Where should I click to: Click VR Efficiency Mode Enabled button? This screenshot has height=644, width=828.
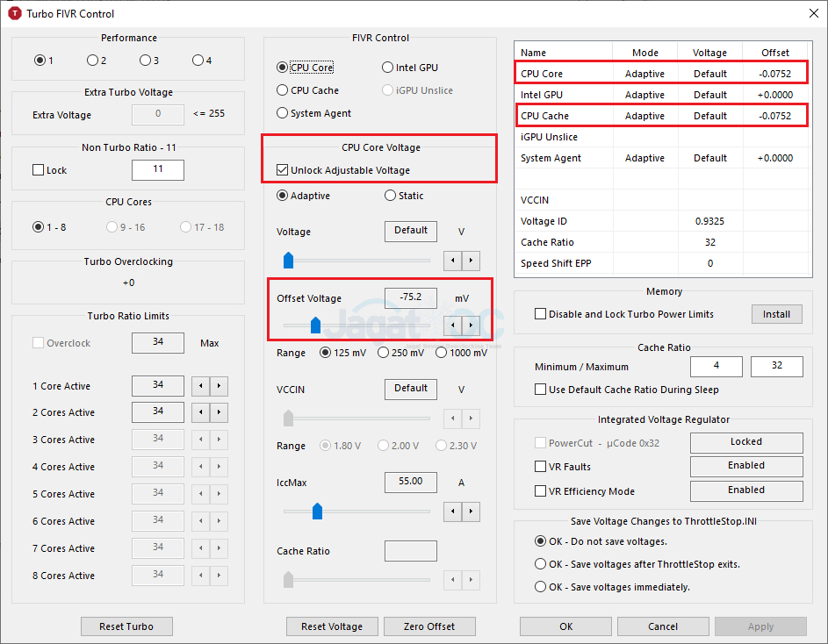(x=746, y=491)
